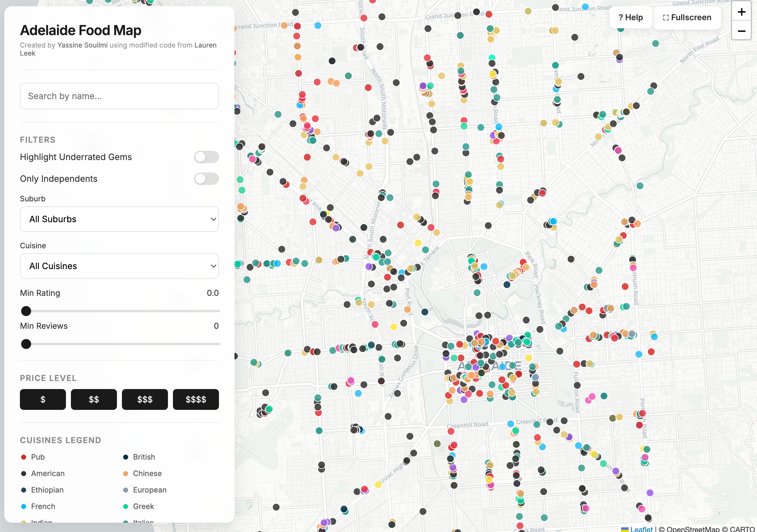757x532 pixels.
Task: Open the All Cuisines dropdown
Action: point(119,266)
